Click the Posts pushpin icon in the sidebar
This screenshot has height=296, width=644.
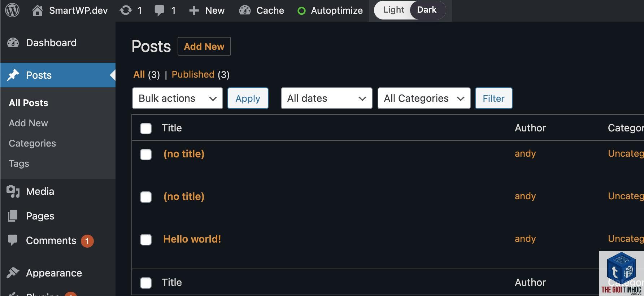(13, 75)
